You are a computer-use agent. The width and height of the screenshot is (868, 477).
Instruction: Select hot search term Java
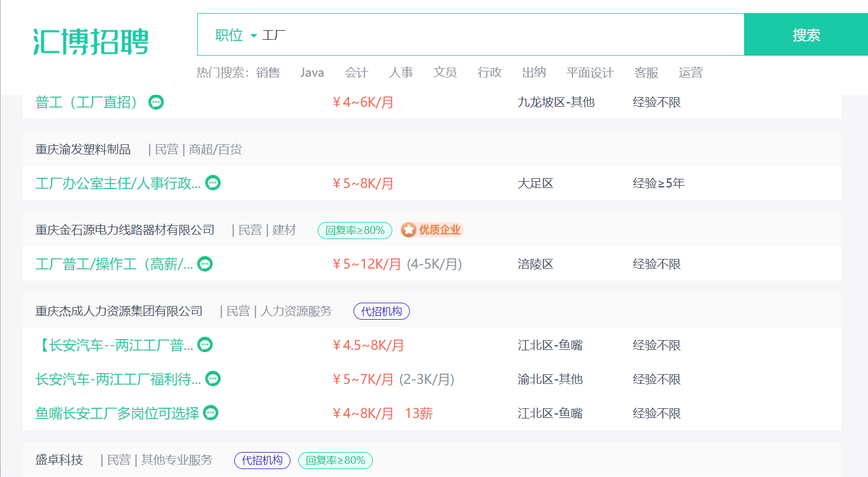click(x=312, y=73)
